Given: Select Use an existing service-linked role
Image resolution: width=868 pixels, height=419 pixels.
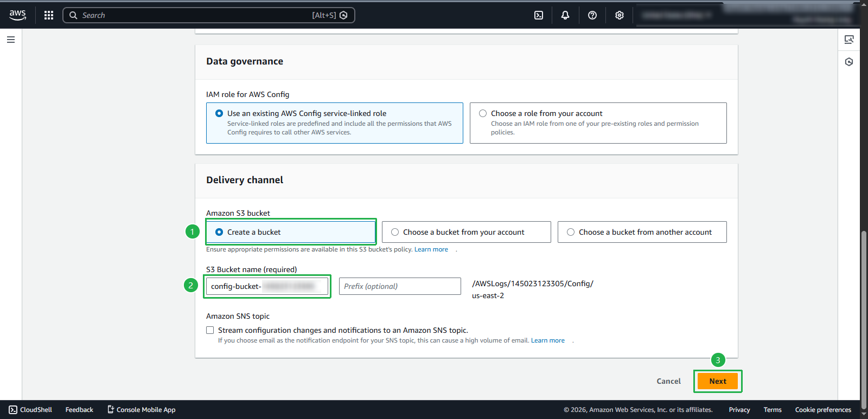Looking at the screenshot, I should coord(219,113).
